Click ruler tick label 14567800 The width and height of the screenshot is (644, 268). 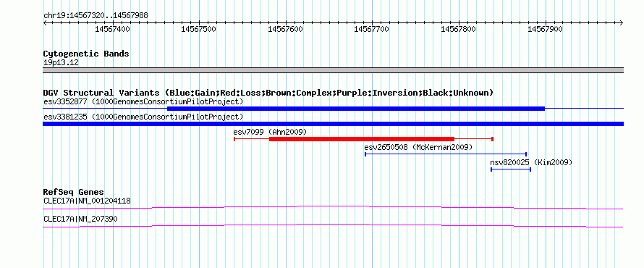pos(458,29)
